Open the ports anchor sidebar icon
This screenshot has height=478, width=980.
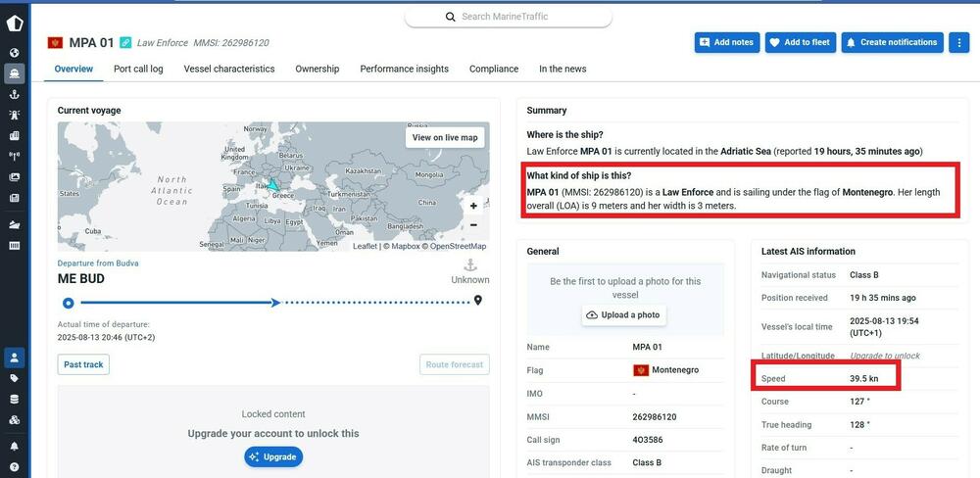[x=15, y=94]
